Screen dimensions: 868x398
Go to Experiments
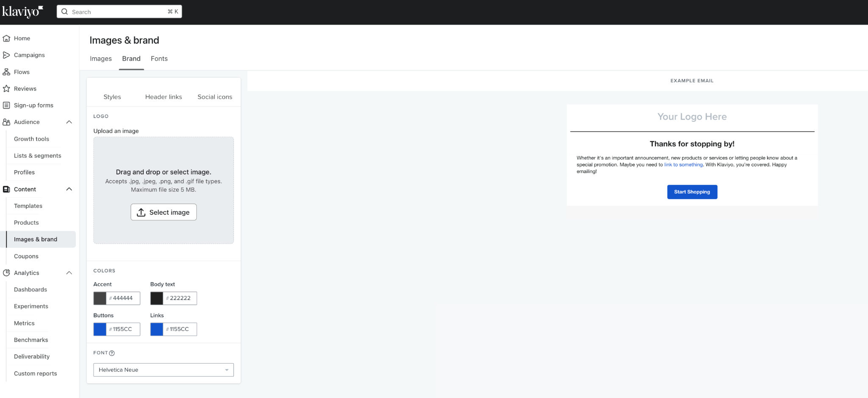(31, 306)
